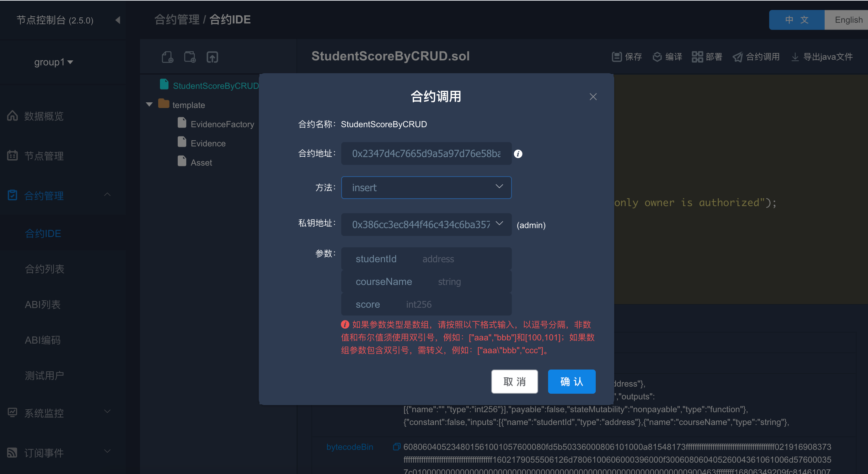The width and height of the screenshot is (868, 474).
Task: Click the upload file icon in file panel
Action: [x=212, y=57]
